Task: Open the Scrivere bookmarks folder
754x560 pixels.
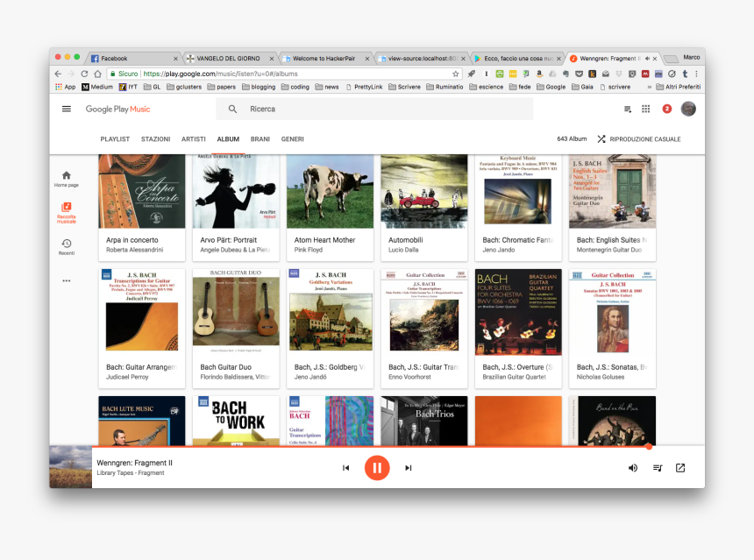Action: point(404,87)
